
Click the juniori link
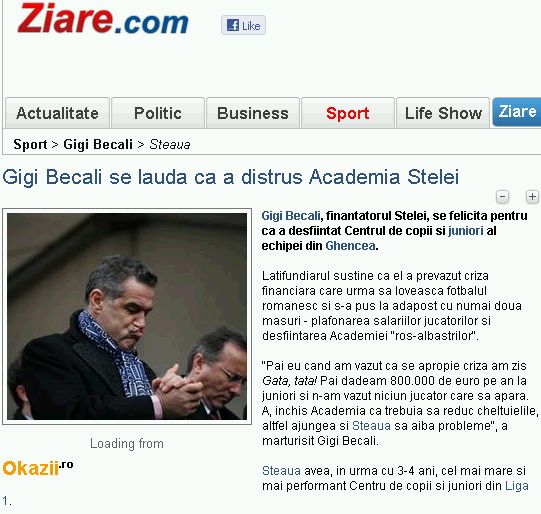click(x=465, y=231)
